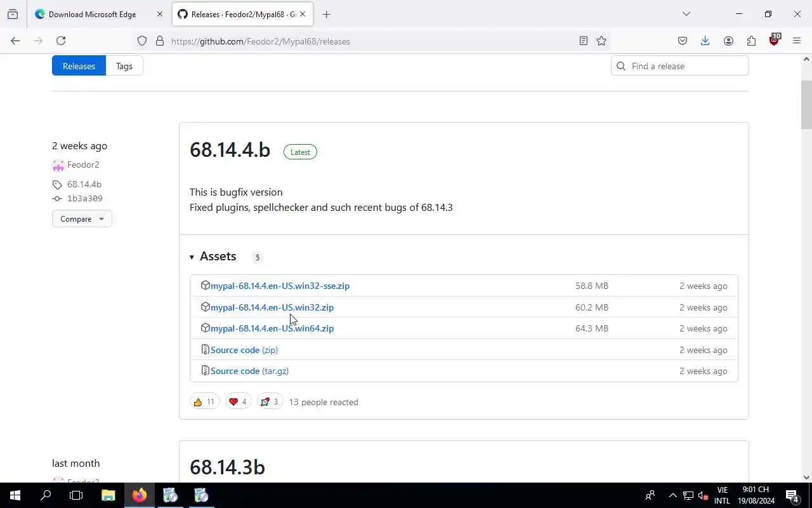Viewport: 812px width, 508px height.
Task: Open a new tab with plus button
Action: (x=326, y=14)
